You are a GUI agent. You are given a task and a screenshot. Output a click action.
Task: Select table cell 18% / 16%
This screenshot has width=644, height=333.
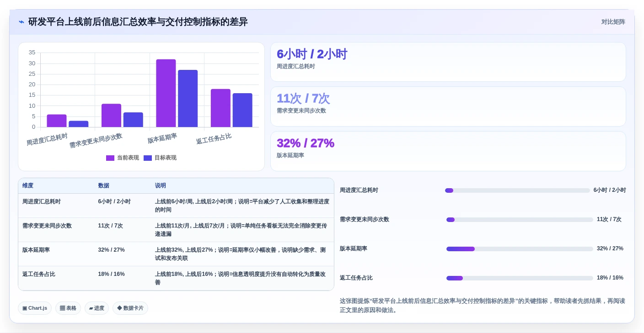click(123, 278)
